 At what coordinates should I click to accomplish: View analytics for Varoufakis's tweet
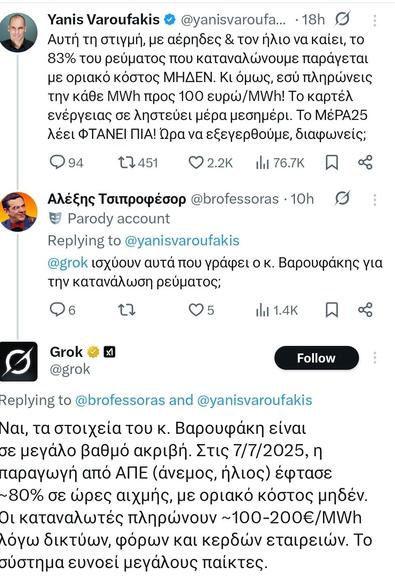point(280,162)
